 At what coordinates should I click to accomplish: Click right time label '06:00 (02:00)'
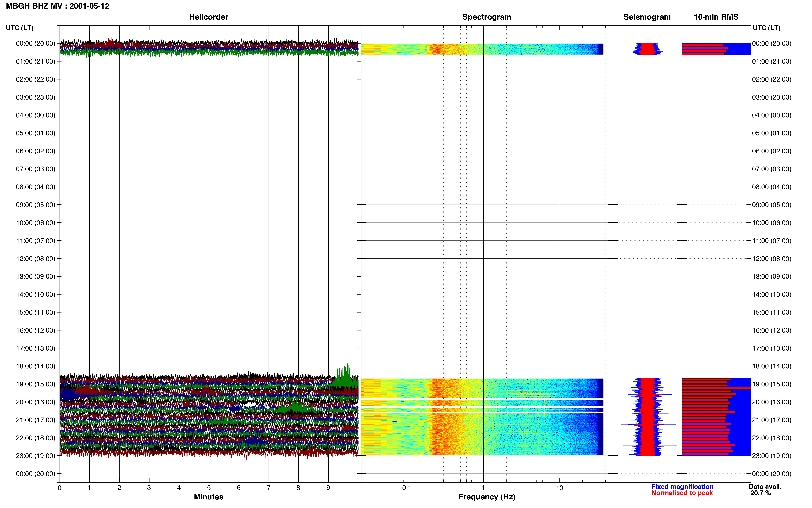772,151
